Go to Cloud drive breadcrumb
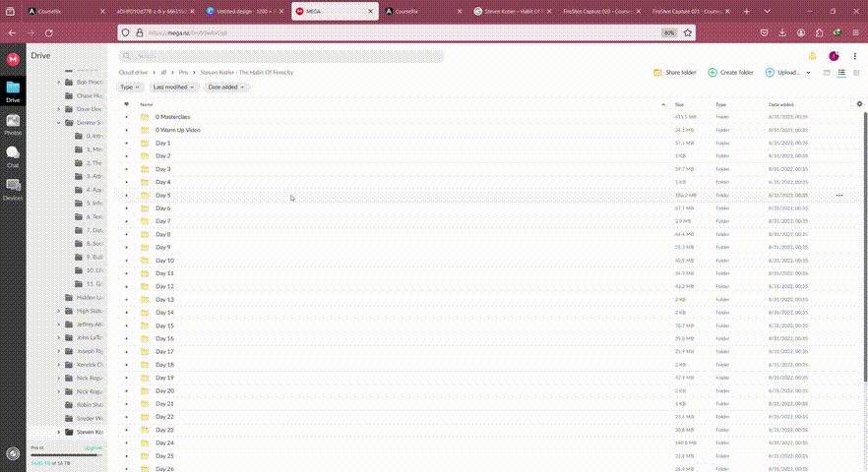The width and height of the screenshot is (868, 472). pos(133,73)
